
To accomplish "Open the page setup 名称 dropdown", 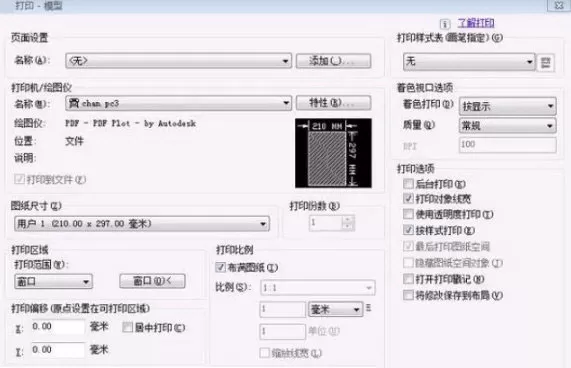I will click(x=178, y=61).
